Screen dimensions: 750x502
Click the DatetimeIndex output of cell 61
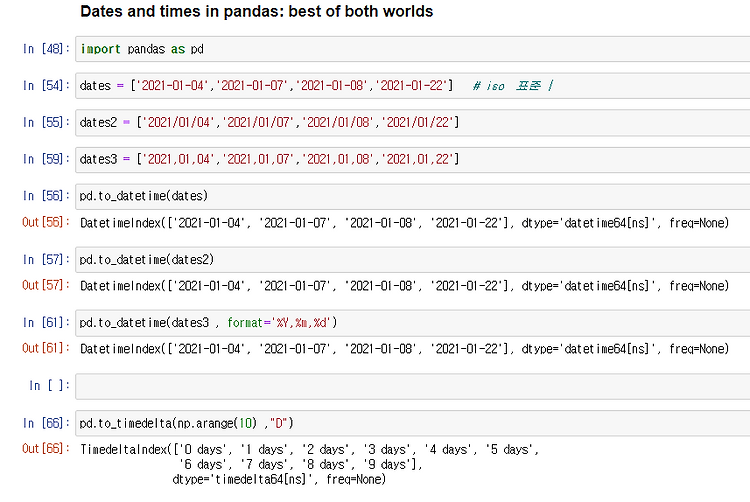[404, 349]
